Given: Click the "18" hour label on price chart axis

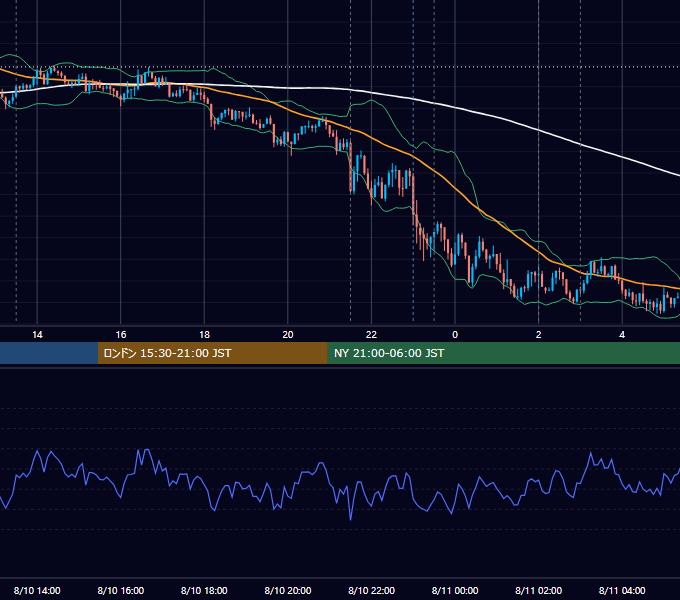Looking at the screenshot, I should click(x=204, y=335).
